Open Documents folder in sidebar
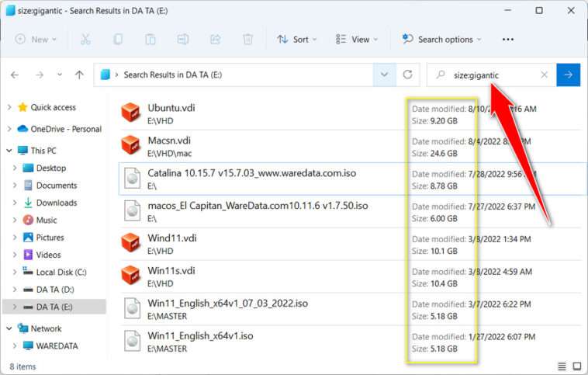588x375 pixels. 57,186
